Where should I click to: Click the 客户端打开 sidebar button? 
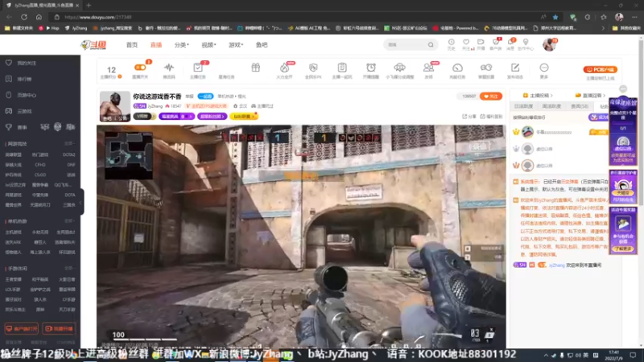22,329
